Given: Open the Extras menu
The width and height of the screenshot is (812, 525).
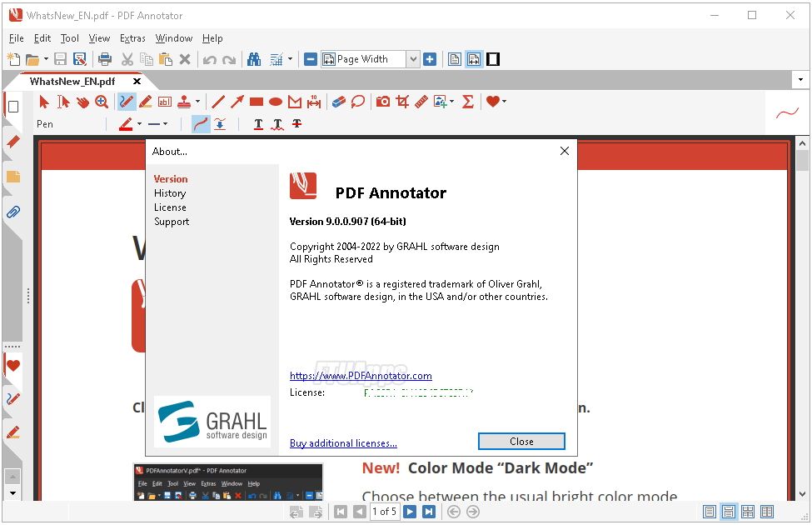Looking at the screenshot, I should tap(132, 38).
